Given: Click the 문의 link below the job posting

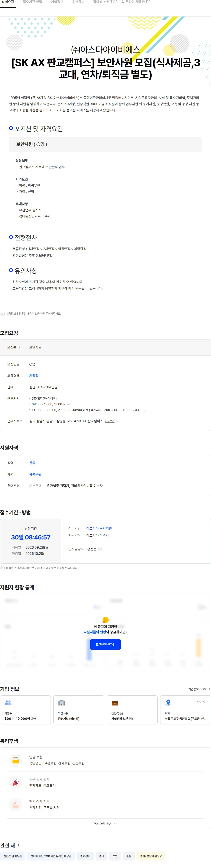Looking at the screenshot, I should [48, 314].
